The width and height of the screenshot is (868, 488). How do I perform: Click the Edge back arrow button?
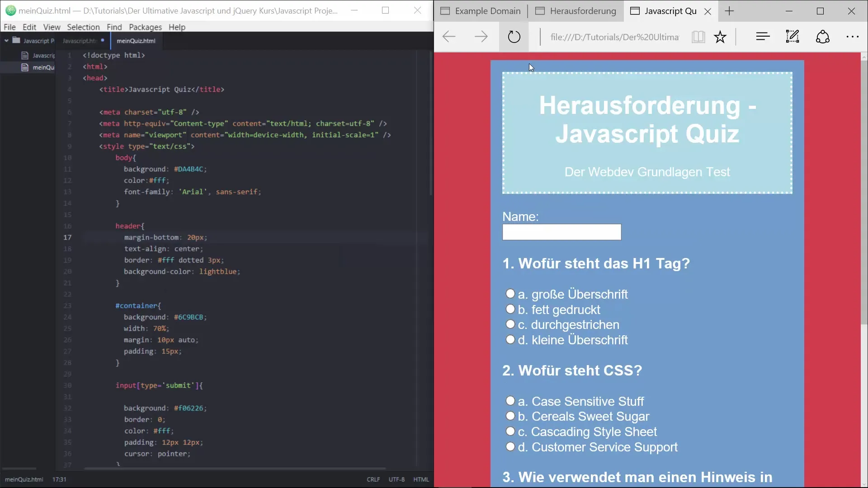(449, 37)
